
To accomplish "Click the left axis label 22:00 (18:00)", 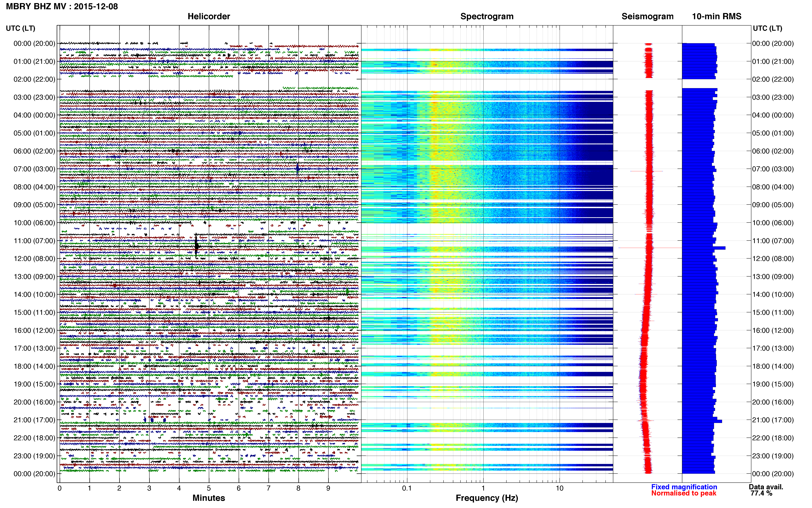I will point(34,438).
